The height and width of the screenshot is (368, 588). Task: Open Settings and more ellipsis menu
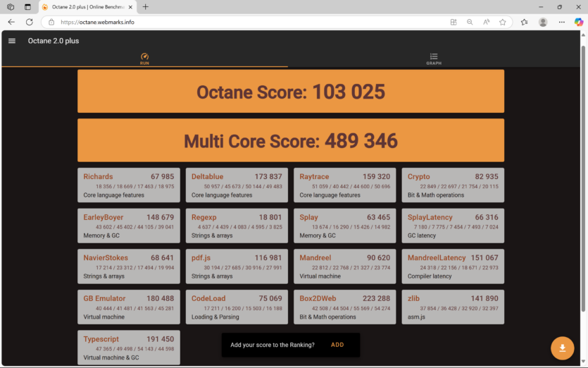tap(561, 22)
